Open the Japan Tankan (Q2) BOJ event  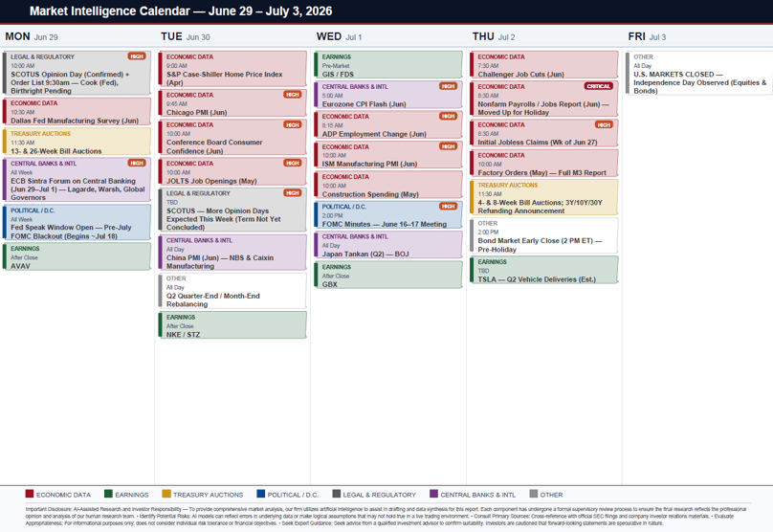click(x=388, y=245)
